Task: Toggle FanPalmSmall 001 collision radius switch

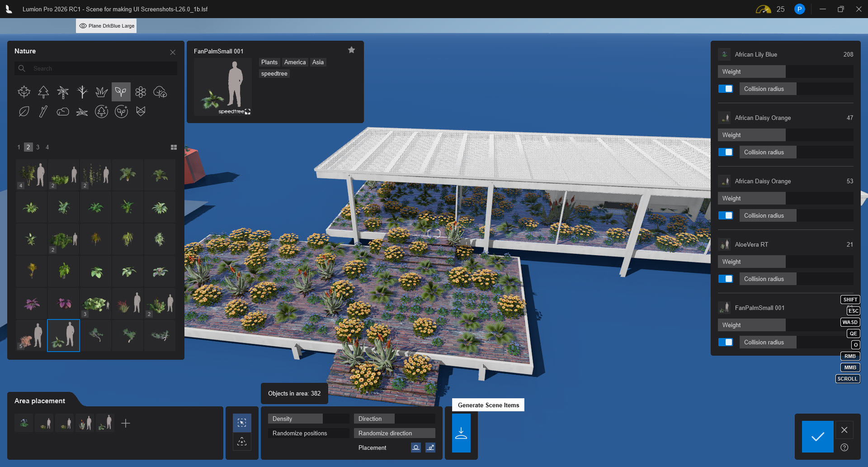Action: click(726, 343)
